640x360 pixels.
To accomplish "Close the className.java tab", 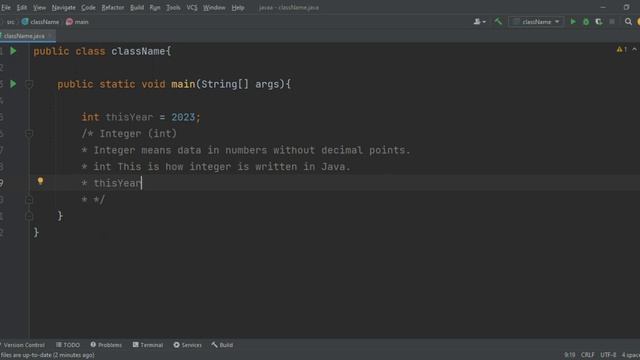I will click(x=50, y=36).
